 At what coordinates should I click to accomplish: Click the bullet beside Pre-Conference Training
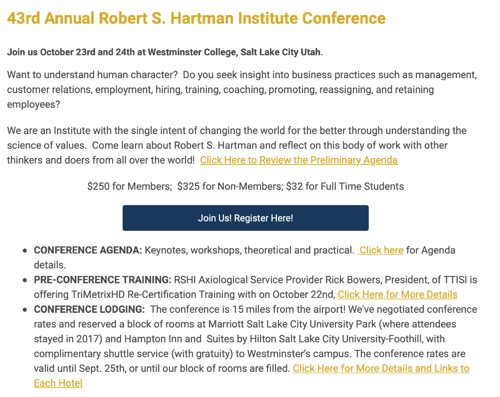(x=25, y=280)
